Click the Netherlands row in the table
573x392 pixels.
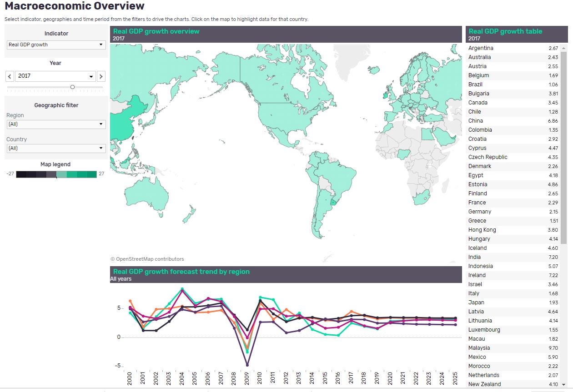tap(513, 375)
